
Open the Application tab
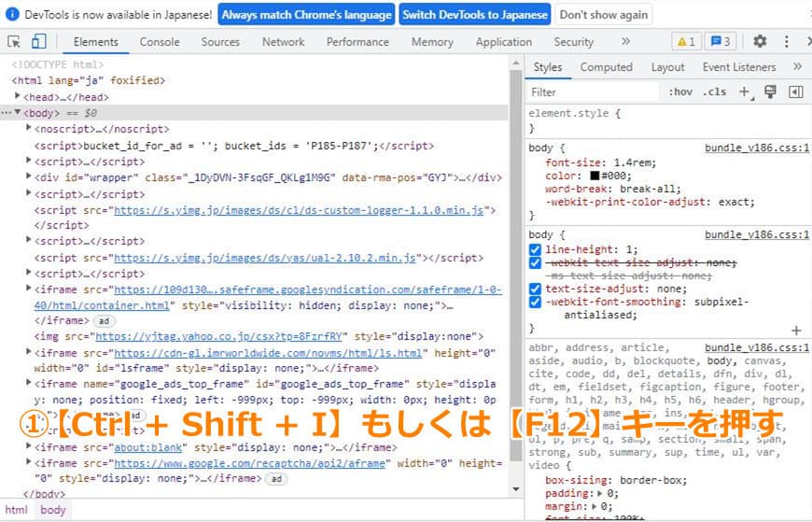[x=504, y=42]
